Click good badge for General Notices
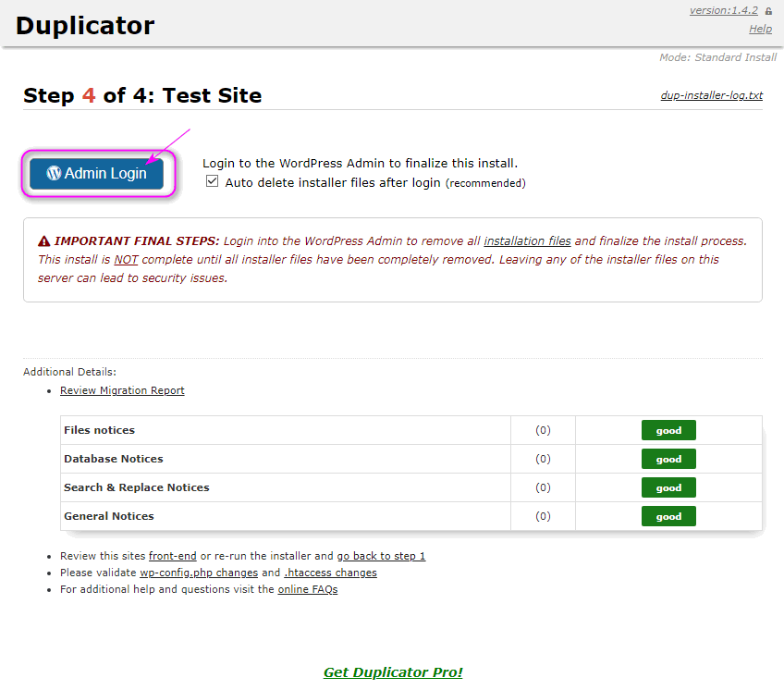Screen dimensions: 784x690 pyautogui.click(x=668, y=516)
